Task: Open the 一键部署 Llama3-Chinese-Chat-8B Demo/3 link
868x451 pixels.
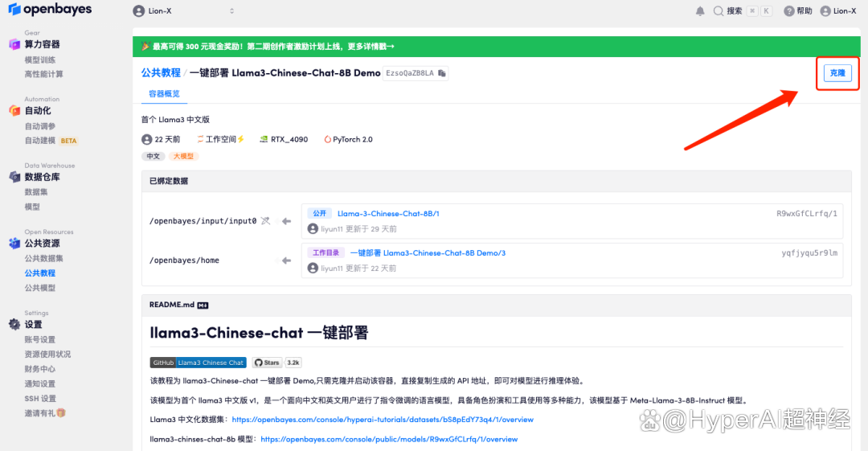Action: coord(428,252)
